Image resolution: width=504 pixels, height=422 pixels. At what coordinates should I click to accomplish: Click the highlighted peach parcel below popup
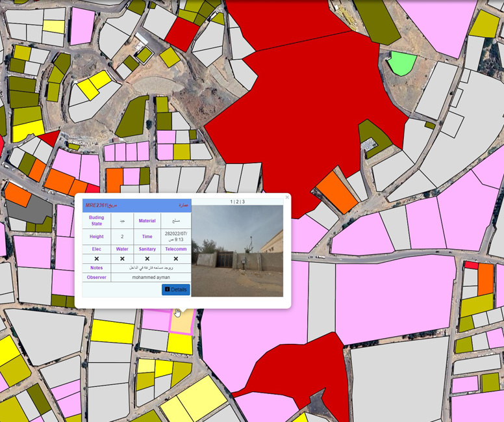183,322
